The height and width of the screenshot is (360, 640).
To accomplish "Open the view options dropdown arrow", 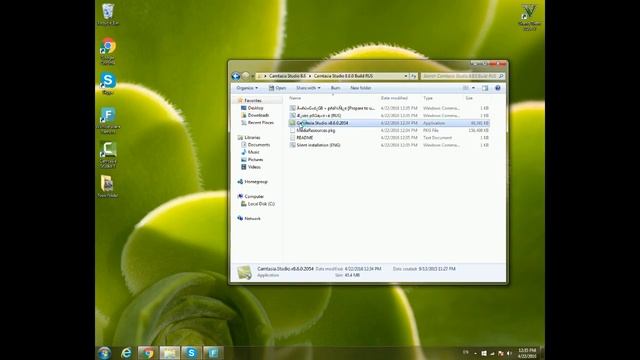I will pos(473,88).
